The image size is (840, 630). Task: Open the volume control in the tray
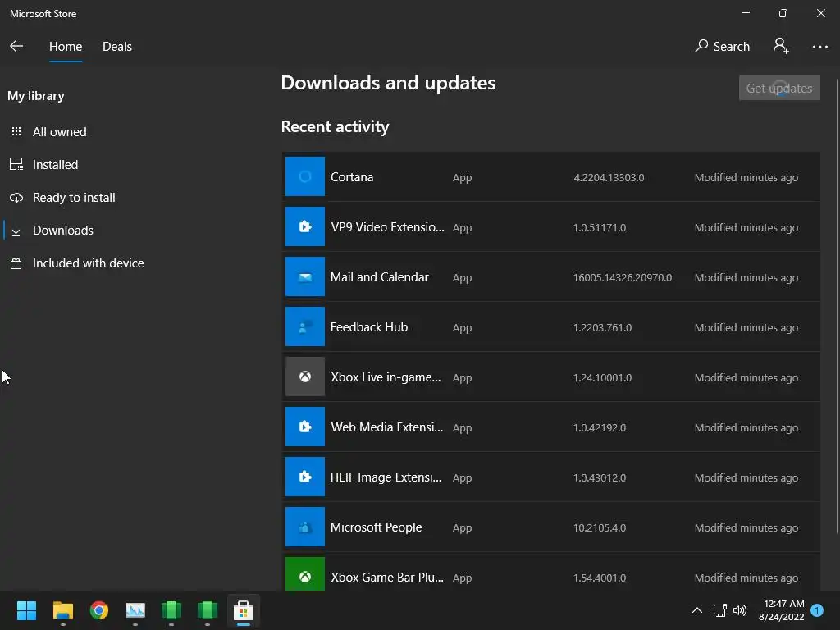pos(740,610)
